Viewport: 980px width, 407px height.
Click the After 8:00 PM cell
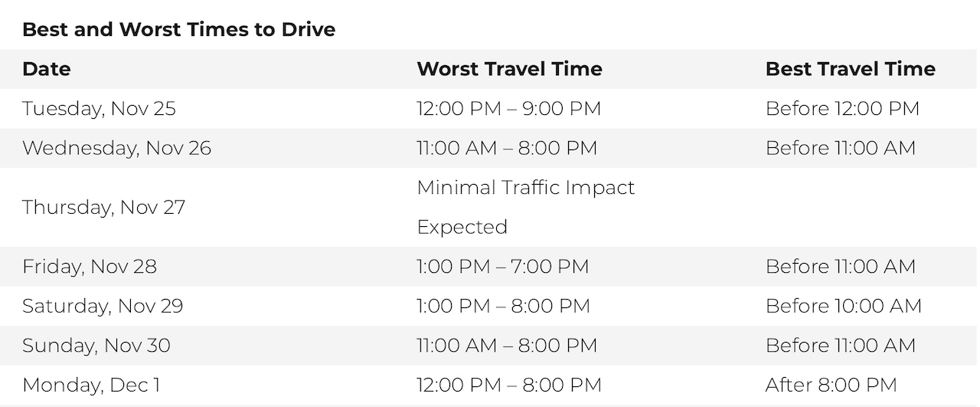(831, 385)
